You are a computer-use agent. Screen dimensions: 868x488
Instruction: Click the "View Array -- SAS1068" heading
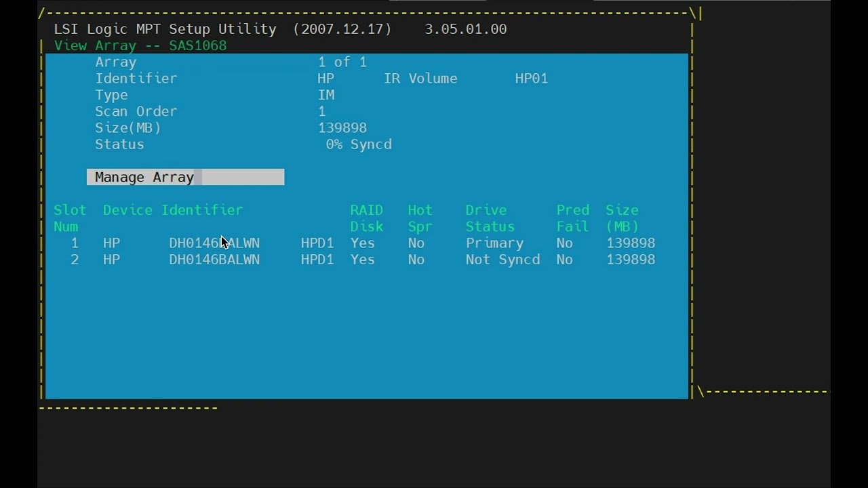(x=140, y=45)
